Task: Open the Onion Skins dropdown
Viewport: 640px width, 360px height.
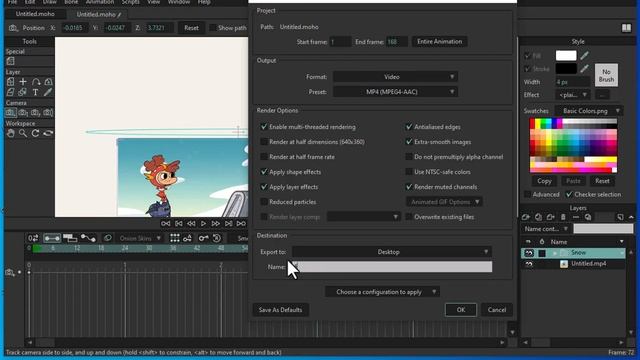Action: (139, 238)
